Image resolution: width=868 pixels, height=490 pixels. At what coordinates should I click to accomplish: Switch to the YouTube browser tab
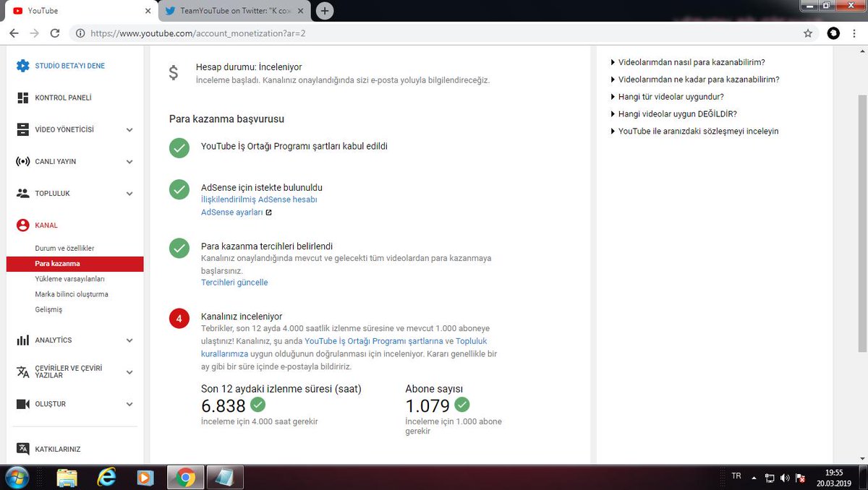pyautogui.click(x=80, y=11)
